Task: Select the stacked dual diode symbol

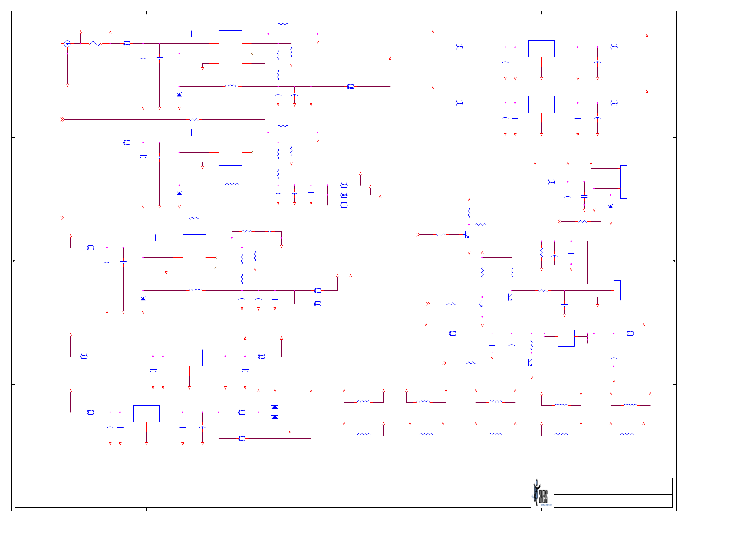Action: [275, 412]
